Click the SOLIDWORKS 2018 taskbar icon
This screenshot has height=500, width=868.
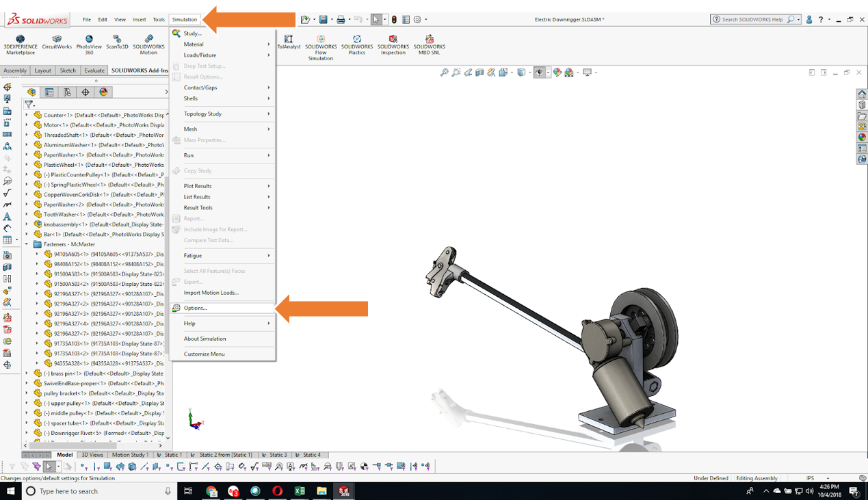pyautogui.click(x=344, y=491)
